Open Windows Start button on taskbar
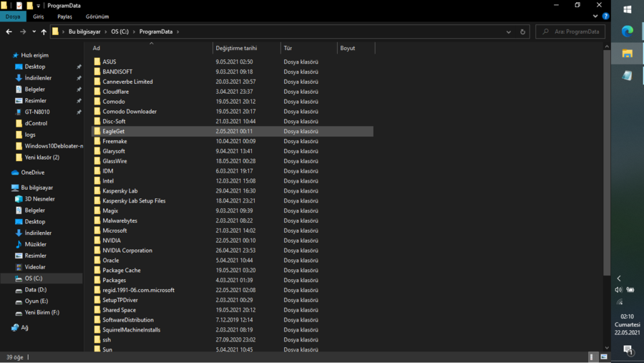Viewport: 644px width, 363px height. (x=627, y=9)
